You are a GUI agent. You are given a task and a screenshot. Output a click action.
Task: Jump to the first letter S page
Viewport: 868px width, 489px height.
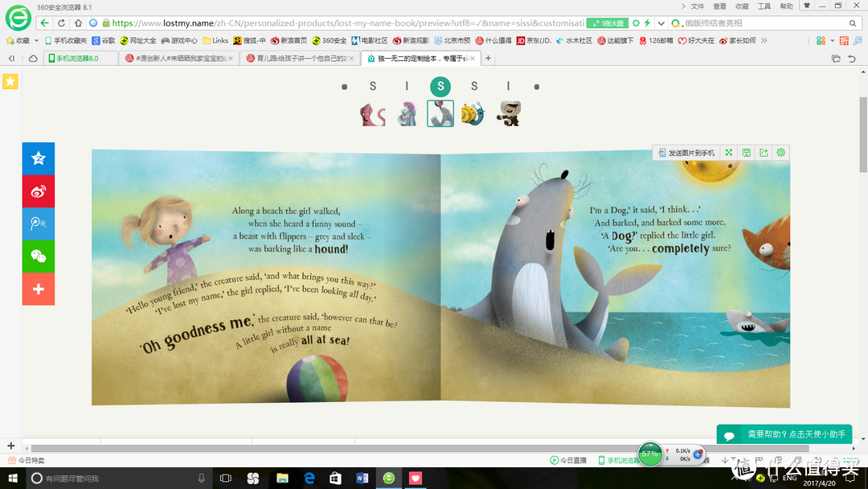coord(373,86)
